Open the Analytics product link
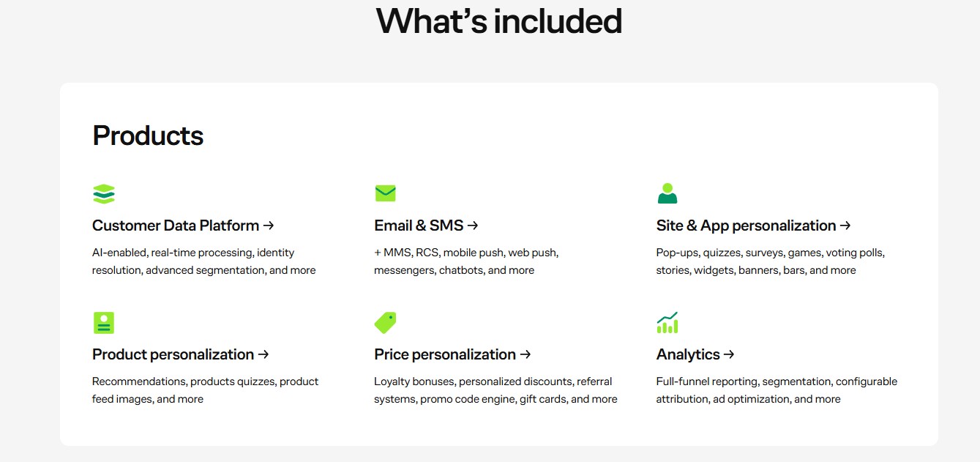Screen dimensions: 980x462 [x=688, y=354]
